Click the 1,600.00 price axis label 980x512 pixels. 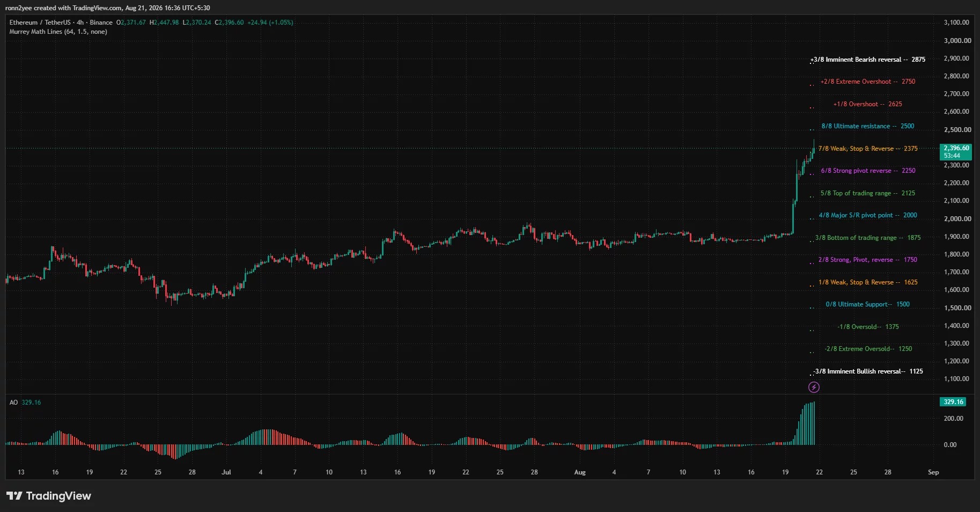[x=956, y=290]
